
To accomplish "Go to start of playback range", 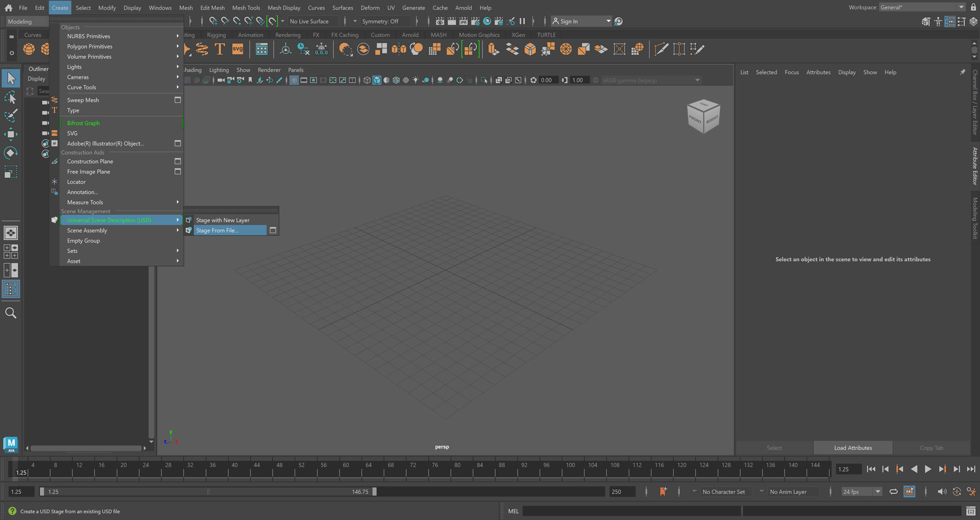I will 871,469.
